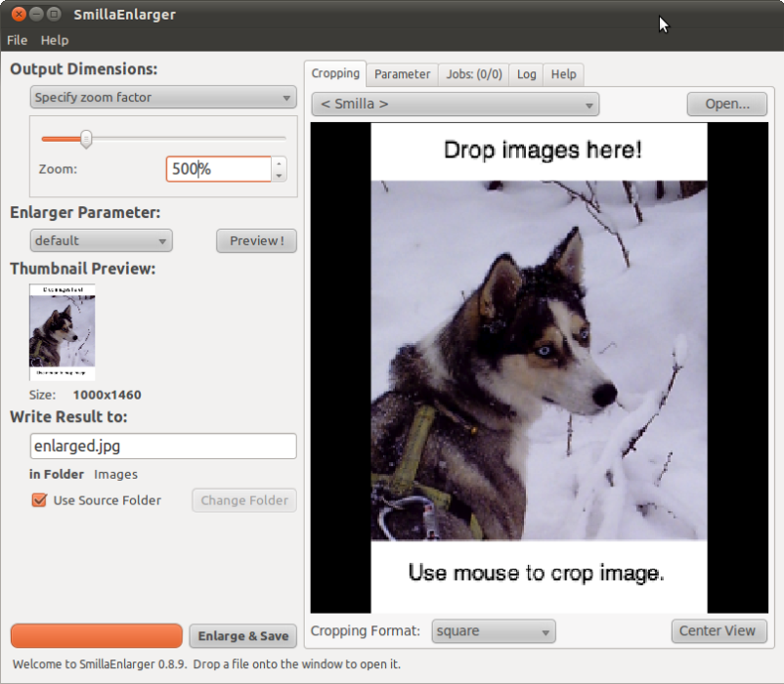
Task: Expand the 'Specify zoom factor' dropdown
Action: pyautogui.click(x=163, y=97)
